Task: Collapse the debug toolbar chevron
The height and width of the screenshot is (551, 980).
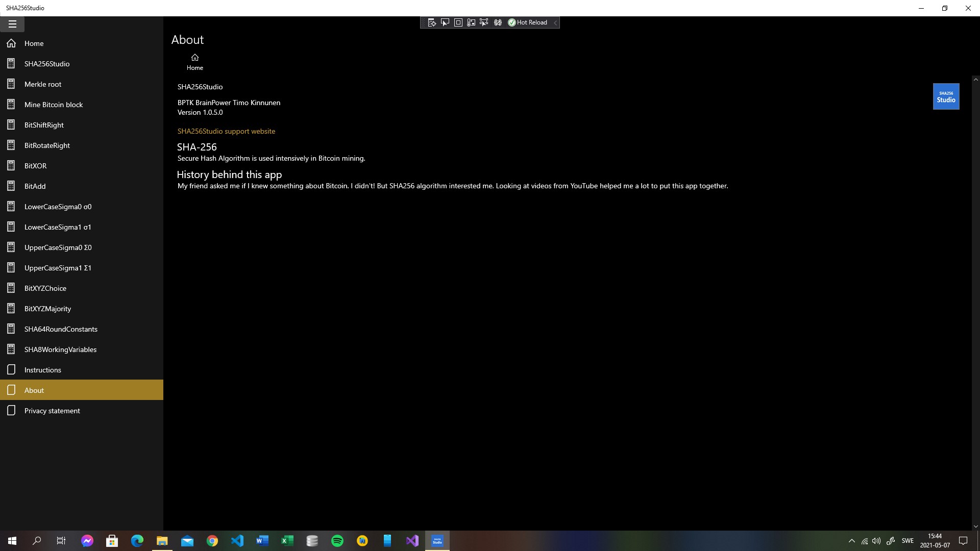Action: pyautogui.click(x=555, y=22)
